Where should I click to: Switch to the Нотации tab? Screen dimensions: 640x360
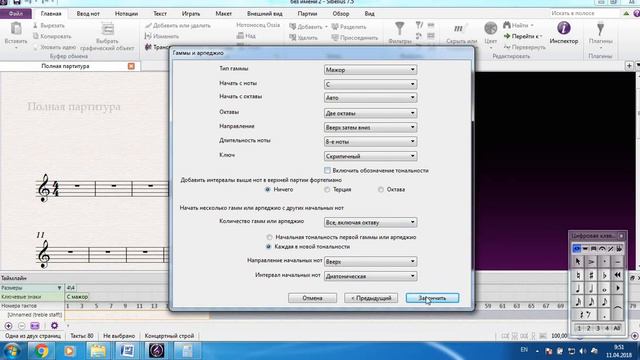(126, 13)
